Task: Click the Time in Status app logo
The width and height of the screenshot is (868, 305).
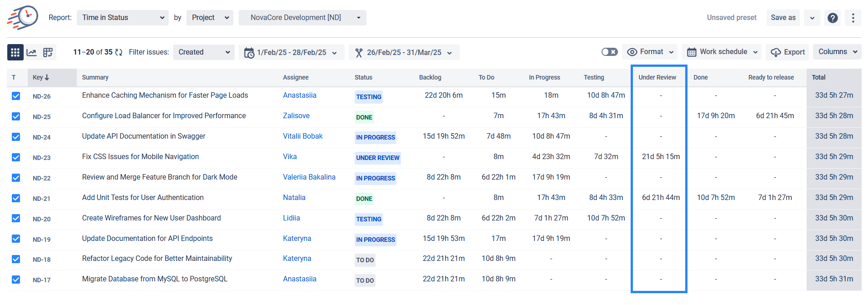Action: [x=23, y=18]
